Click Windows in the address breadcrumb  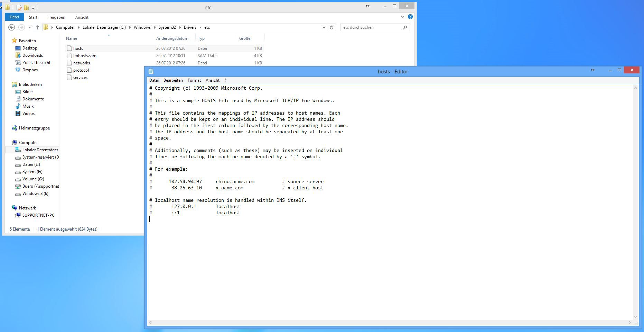pos(142,27)
